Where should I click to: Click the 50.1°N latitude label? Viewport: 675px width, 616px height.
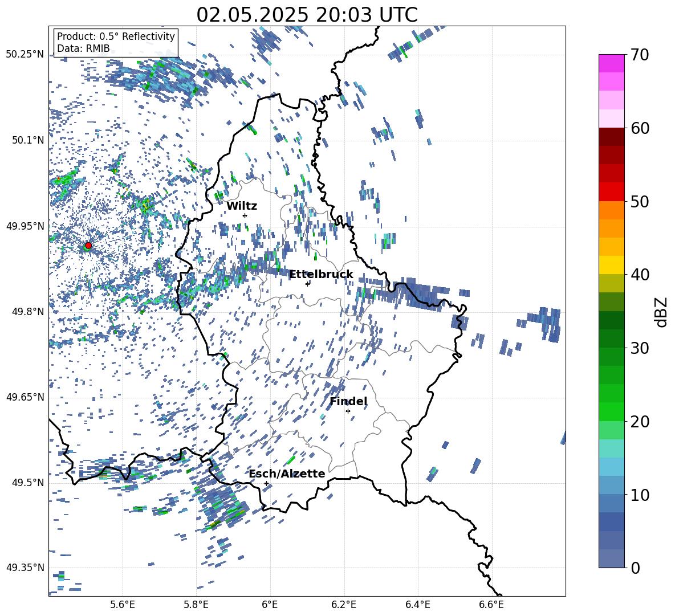pos(27,140)
